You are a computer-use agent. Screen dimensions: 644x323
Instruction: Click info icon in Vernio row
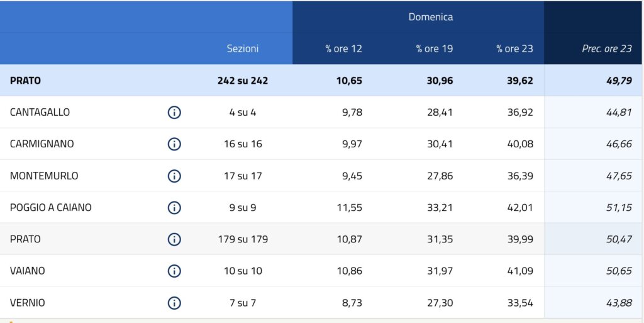tap(174, 303)
